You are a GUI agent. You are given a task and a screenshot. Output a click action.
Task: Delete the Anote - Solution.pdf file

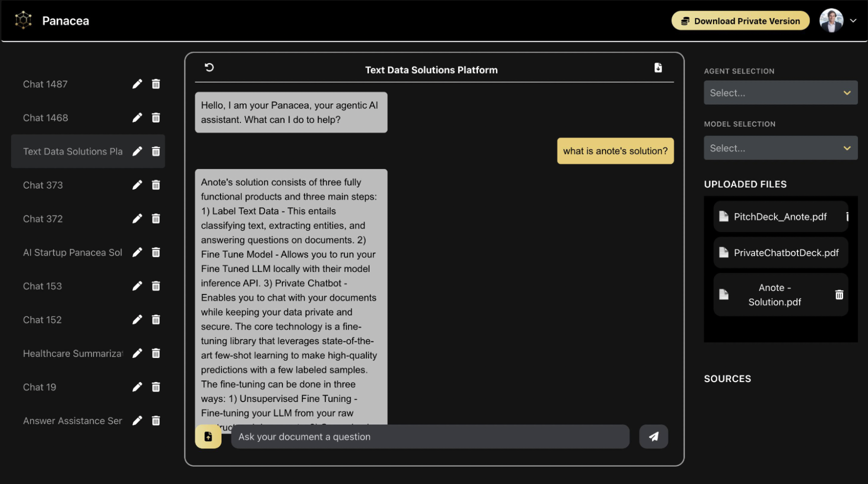[839, 294]
